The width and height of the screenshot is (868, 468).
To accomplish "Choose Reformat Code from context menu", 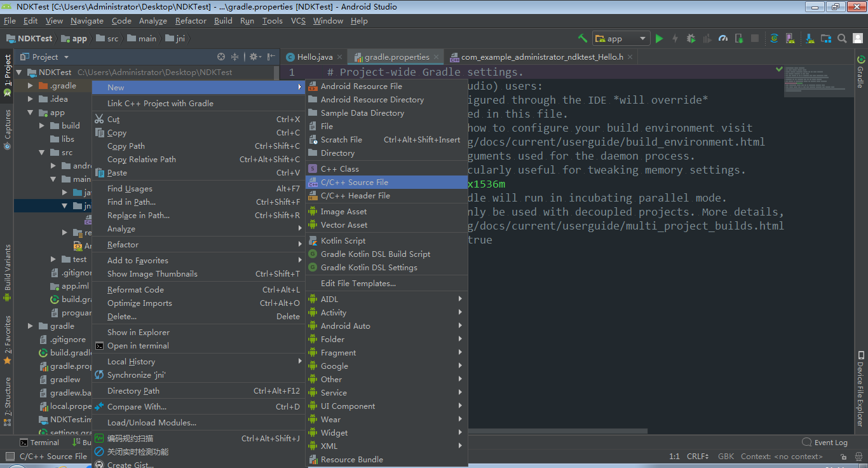I will click(x=198, y=290).
